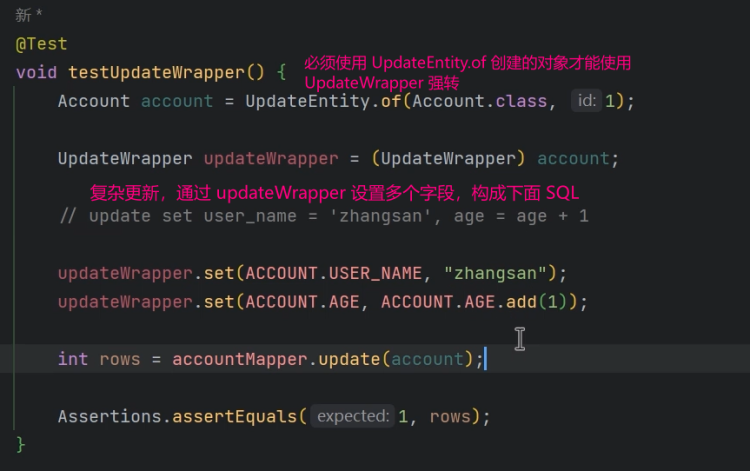Click ACCOUNT.USER_NAME in the first set call
The height and width of the screenshot is (471, 750).
pos(333,274)
